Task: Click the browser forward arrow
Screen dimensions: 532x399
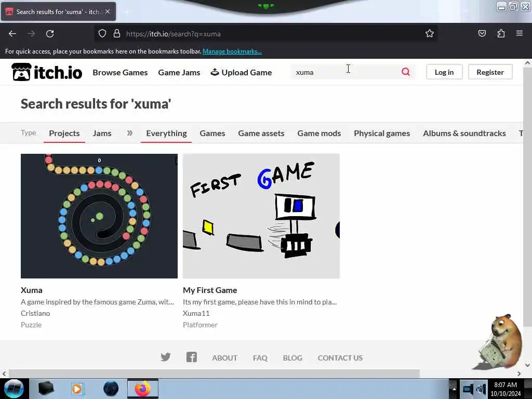Action: [31, 34]
